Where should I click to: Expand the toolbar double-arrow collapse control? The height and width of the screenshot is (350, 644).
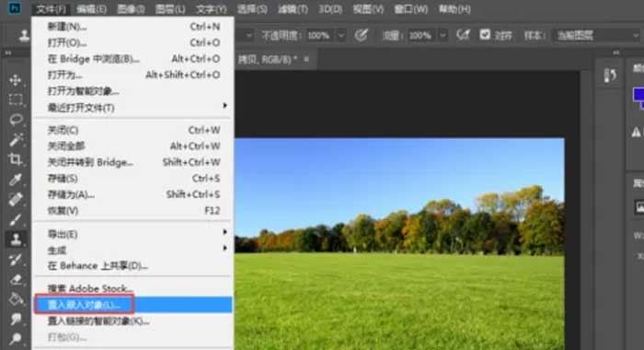[7, 53]
